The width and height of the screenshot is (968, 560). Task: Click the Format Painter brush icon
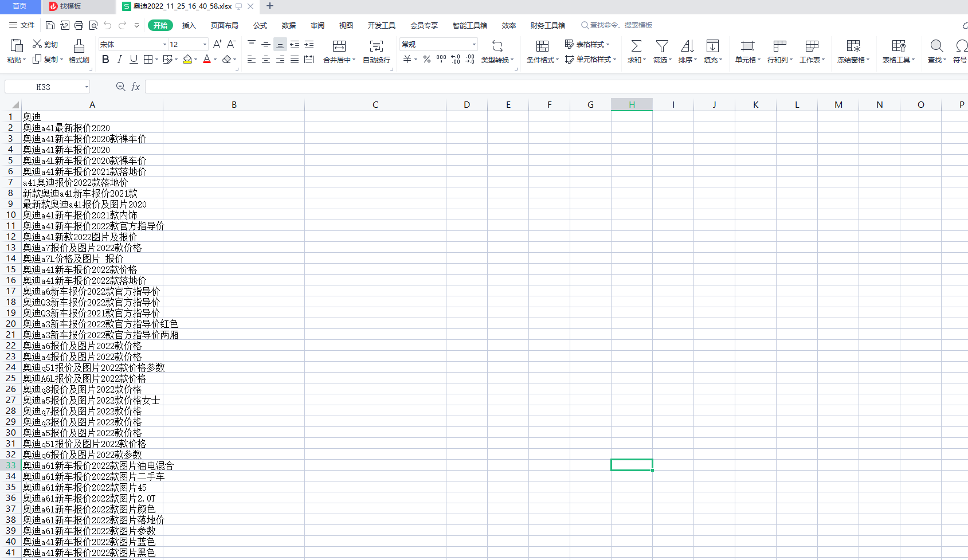coord(79,46)
